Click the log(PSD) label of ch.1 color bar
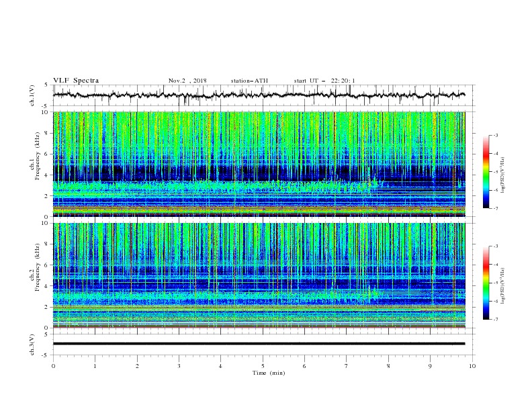Viewport: 532px width, 411px height. [503, 175]
